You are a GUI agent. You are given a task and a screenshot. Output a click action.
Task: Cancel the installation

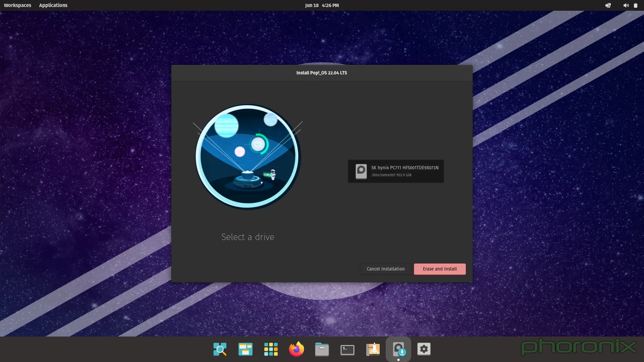click(386, 269)
